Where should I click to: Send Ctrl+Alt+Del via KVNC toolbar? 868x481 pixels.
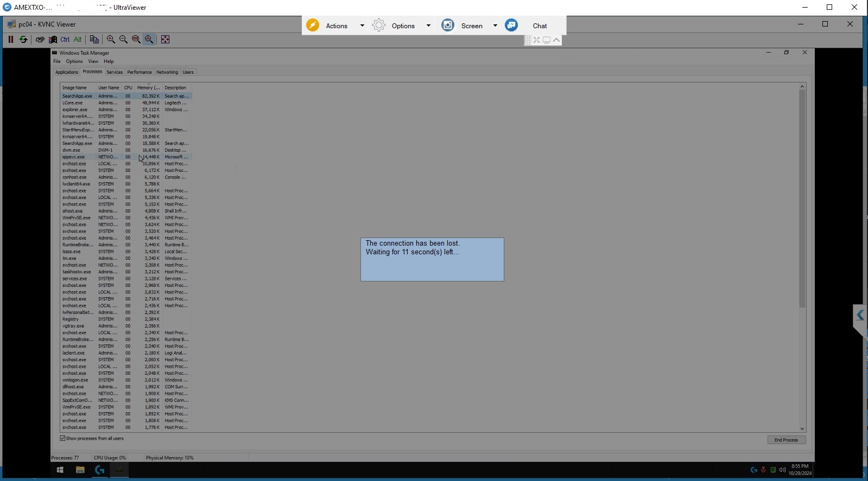[40, 40]
